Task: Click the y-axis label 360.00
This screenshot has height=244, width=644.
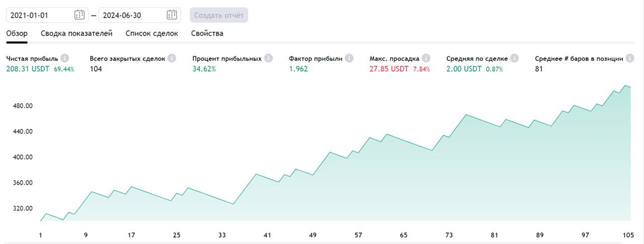Action: coord(22,183)
